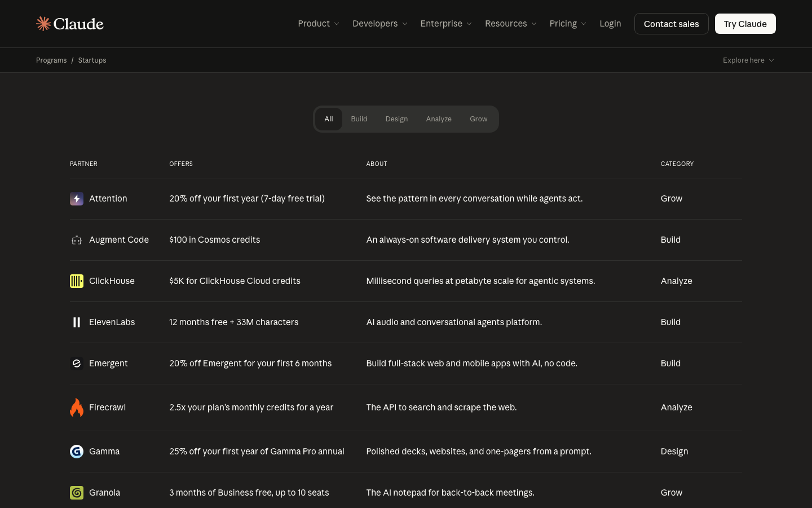Click the Try Claude button
The image size is (812, 508).
coord(745,24)
